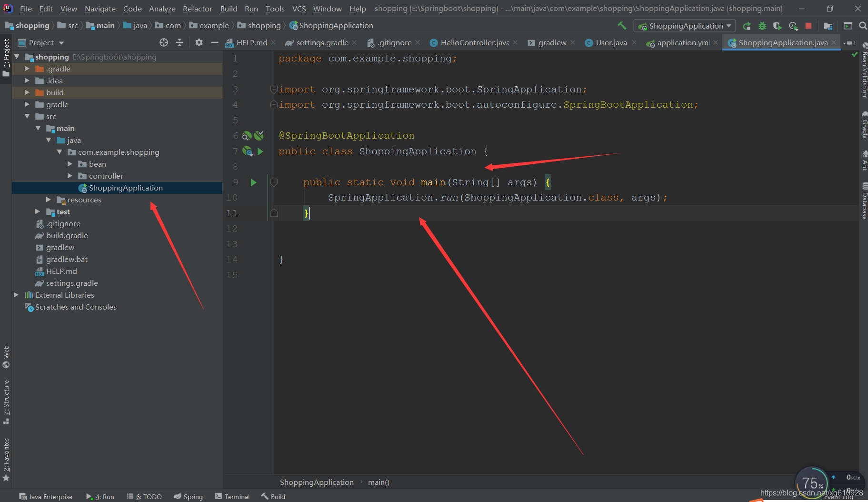
Task: Hide the Project panel with minus icon
Action: coord(215,42)
